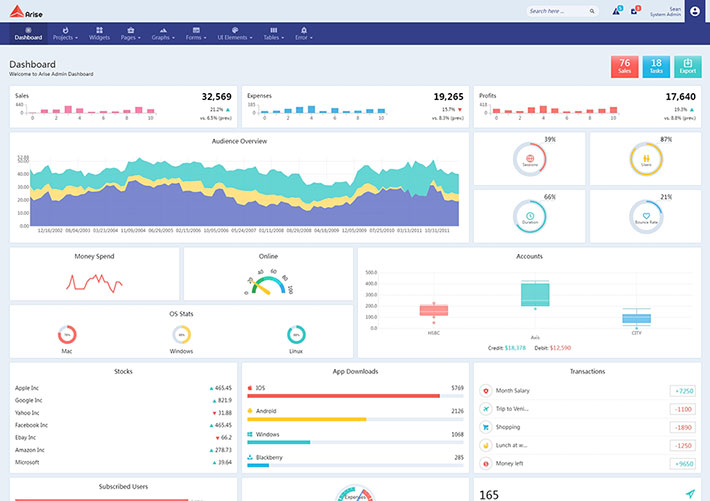Click the user profile avatar icon
Image resolution: width=710 pixels, height=501 pixels.
click(x=695, y=11)
